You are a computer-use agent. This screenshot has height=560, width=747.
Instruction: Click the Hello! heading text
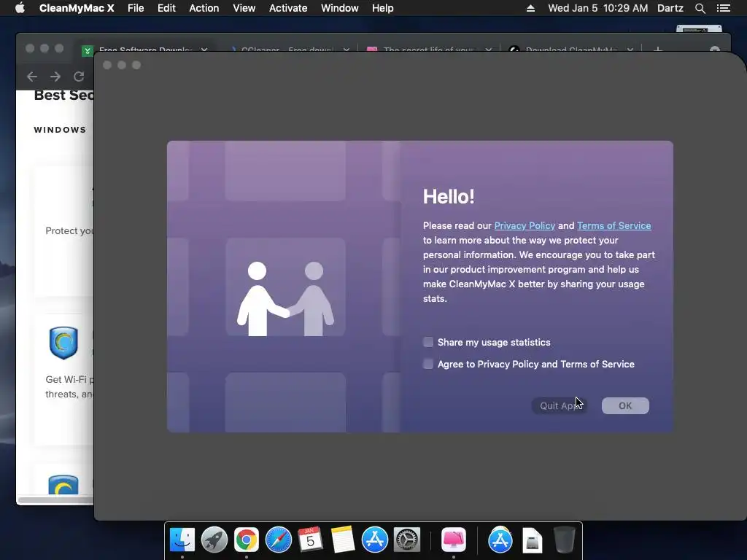tap(449, 197)
